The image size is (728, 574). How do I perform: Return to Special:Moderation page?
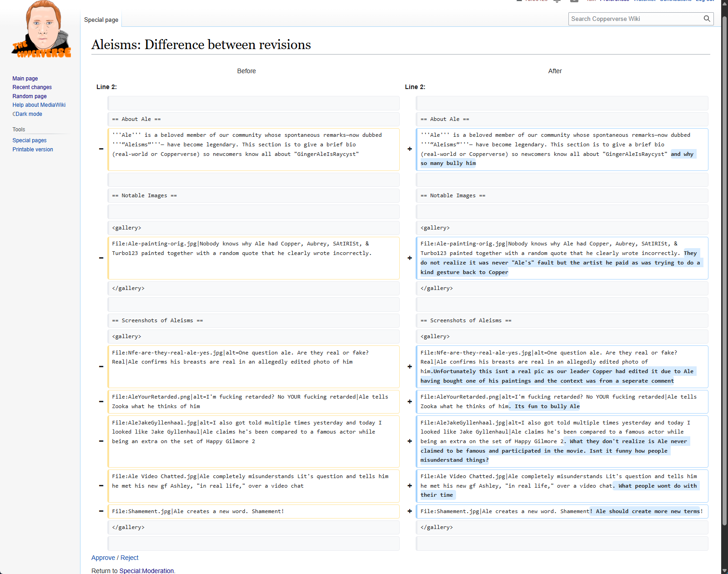point(146,571)
